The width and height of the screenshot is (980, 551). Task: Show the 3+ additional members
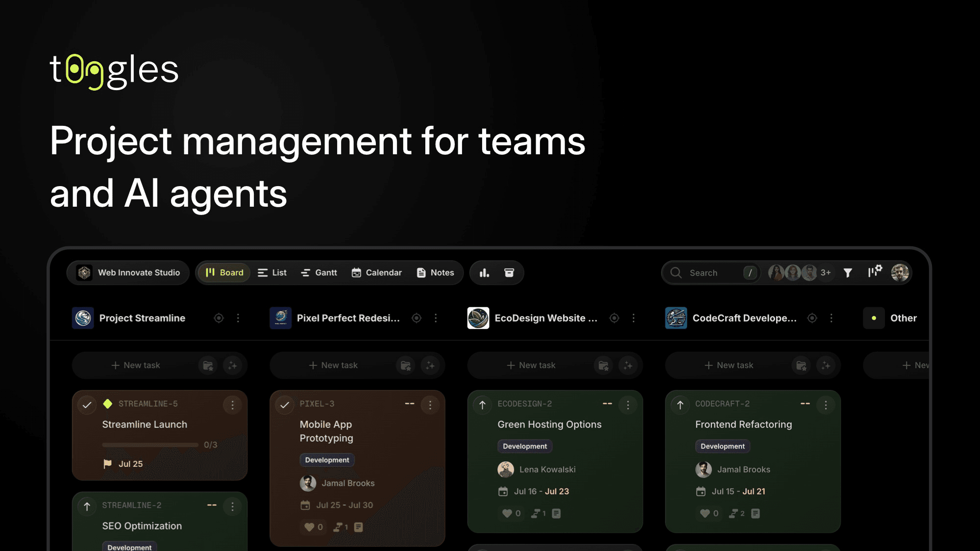point(826,273)
